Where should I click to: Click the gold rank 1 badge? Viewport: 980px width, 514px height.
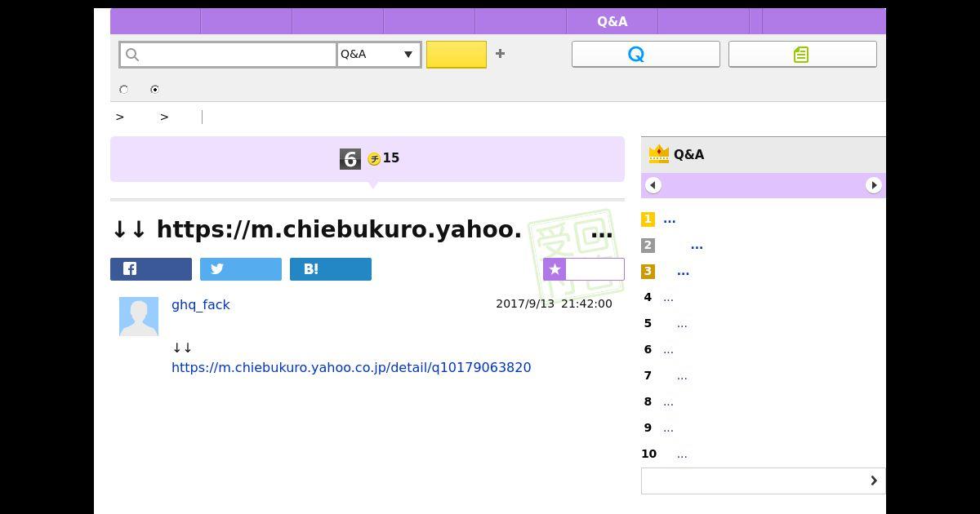coord(648,219)
